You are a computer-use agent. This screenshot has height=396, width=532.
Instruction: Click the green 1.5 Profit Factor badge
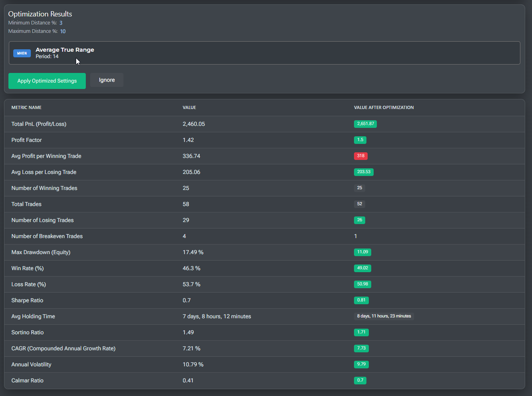coord(360,140)
